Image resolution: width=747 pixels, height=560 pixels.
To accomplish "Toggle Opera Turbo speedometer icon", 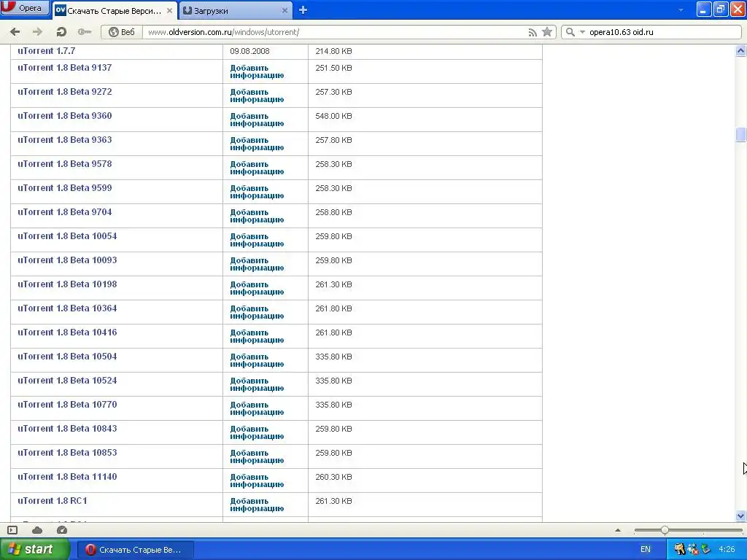I will [62, 530].
